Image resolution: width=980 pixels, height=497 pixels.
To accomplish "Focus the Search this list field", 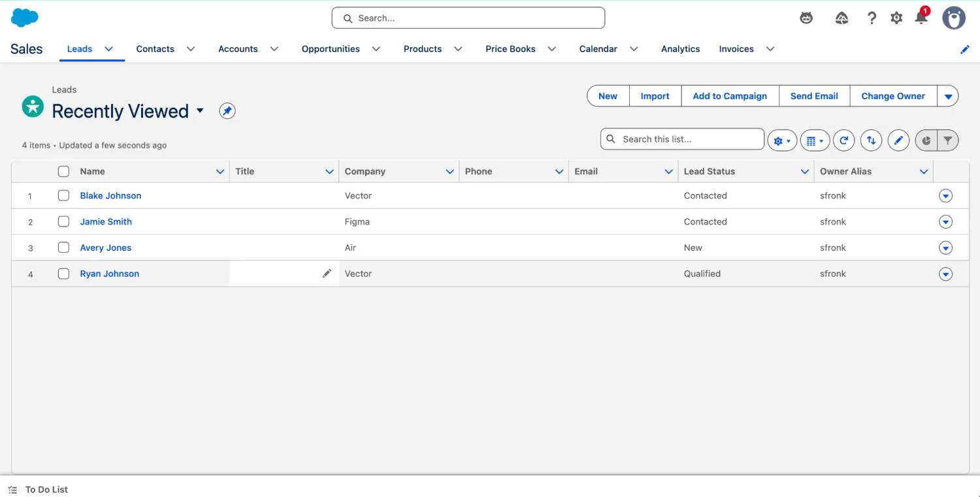I will tap(682, 139).
